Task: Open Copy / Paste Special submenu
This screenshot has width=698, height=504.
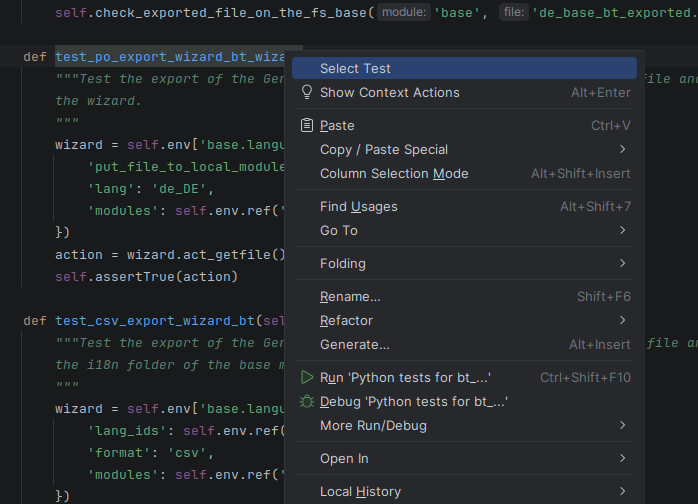Action: tap(464, 150)
